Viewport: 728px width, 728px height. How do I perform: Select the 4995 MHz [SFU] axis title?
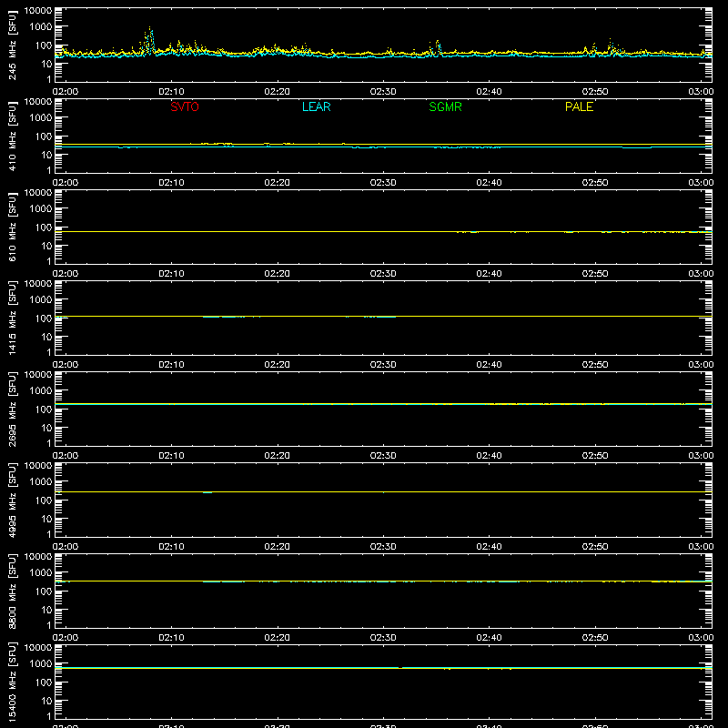[x=12, y=500]
